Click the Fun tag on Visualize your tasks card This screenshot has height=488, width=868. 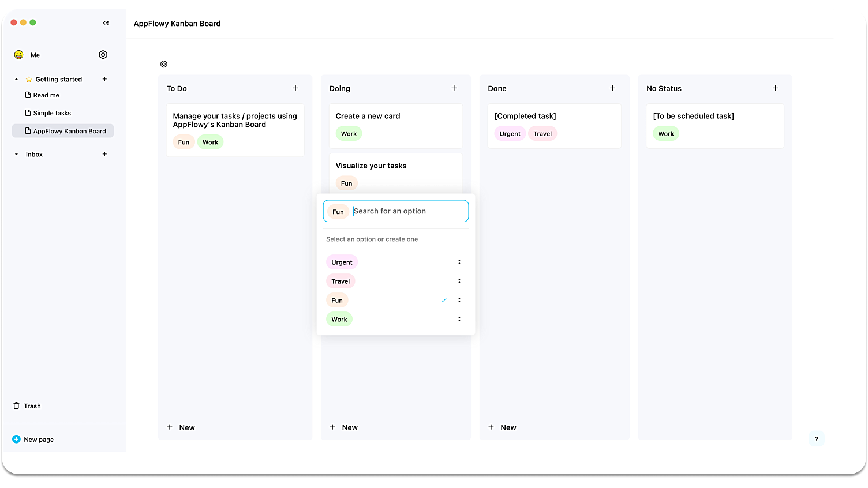(x=346, y=183)
